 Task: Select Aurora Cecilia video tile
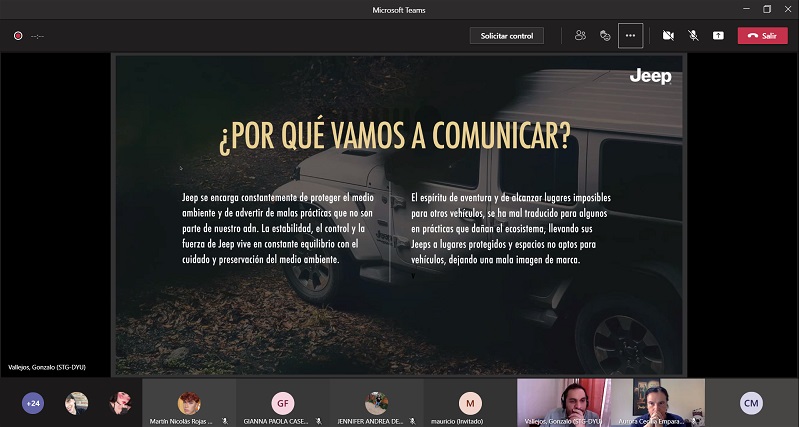click(x=658, y=403)
